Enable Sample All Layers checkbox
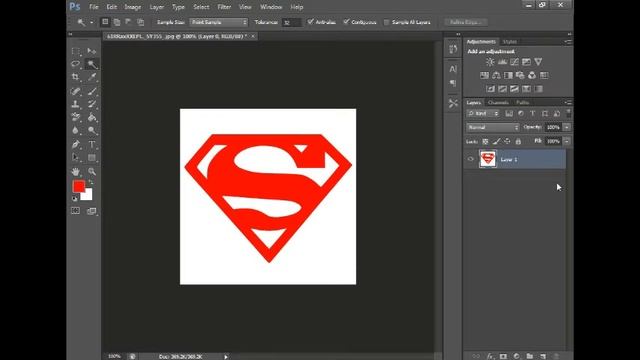The width and height of the screenshot is (640, 360). [387, 22]
